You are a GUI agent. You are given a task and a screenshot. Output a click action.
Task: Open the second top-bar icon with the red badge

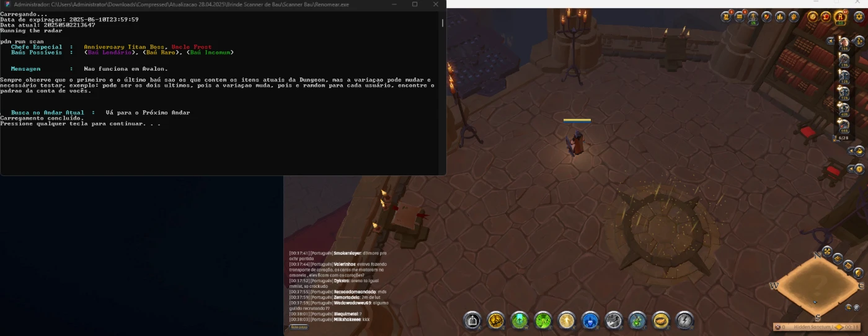[740, 17]
